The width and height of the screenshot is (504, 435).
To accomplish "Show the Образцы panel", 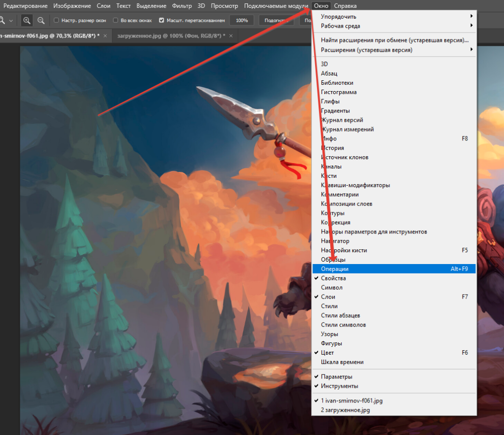I will pyautogui.click(x=394, y=259).
